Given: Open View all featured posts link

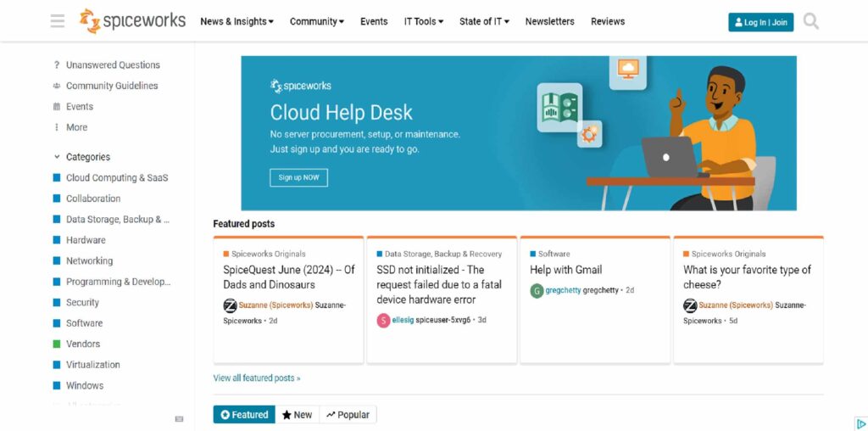Looking at the screenshot, I should click(257, 378).
